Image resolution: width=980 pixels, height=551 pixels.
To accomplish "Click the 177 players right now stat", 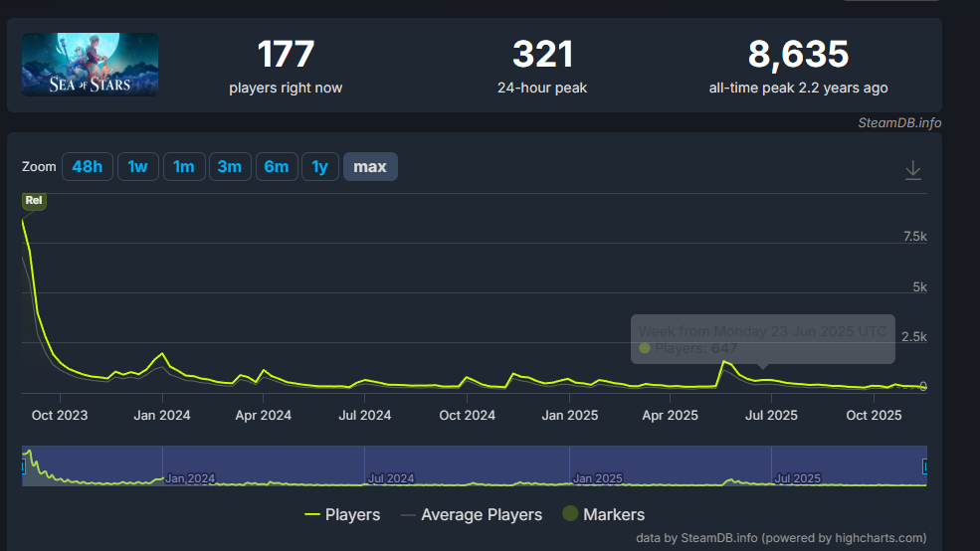I will click(x=286, y=55).
